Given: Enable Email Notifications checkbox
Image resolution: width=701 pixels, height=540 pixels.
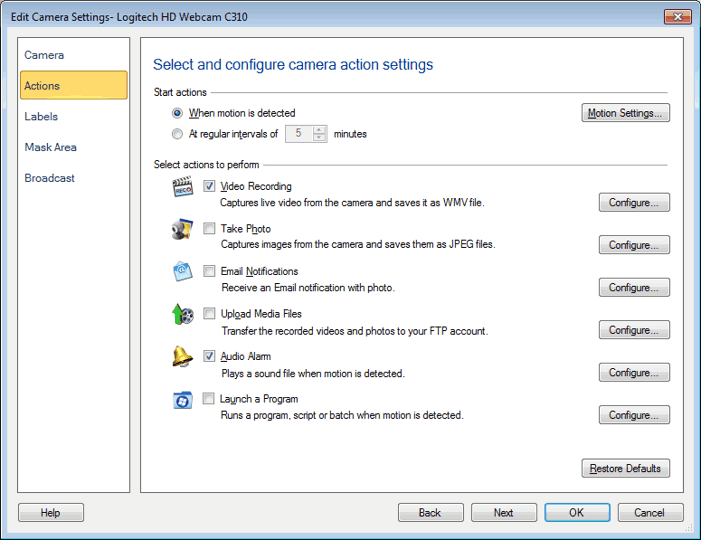Looking at the screenshot, I should [209, 271].
